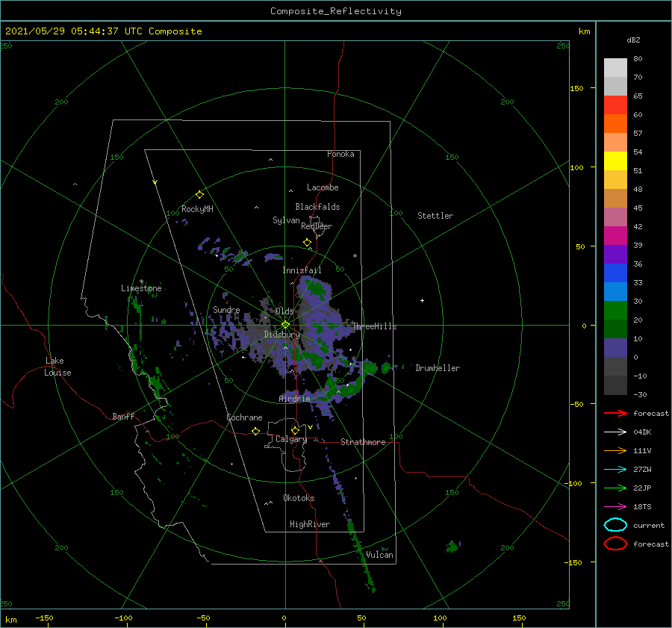Click the isolated green echo east of Vulcan
The height and width of the screenshot is (628, 672).
[452, 546]
